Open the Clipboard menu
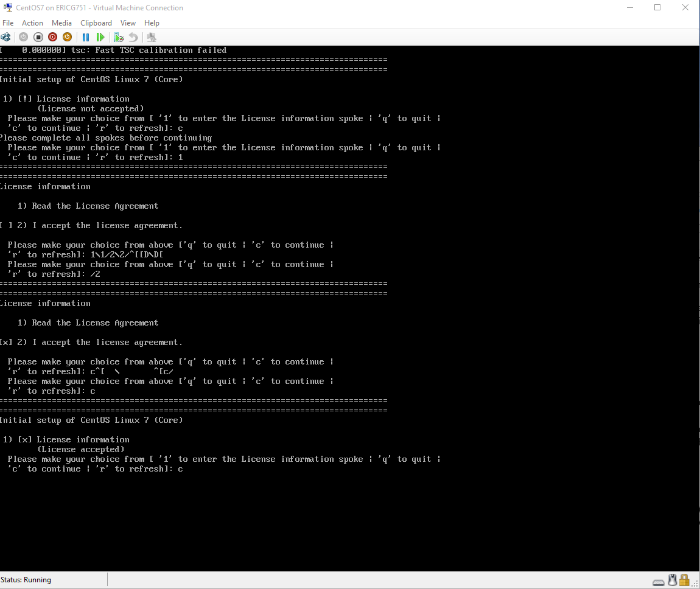Screen dimensions: 700x589 click(x=96, y=23)
